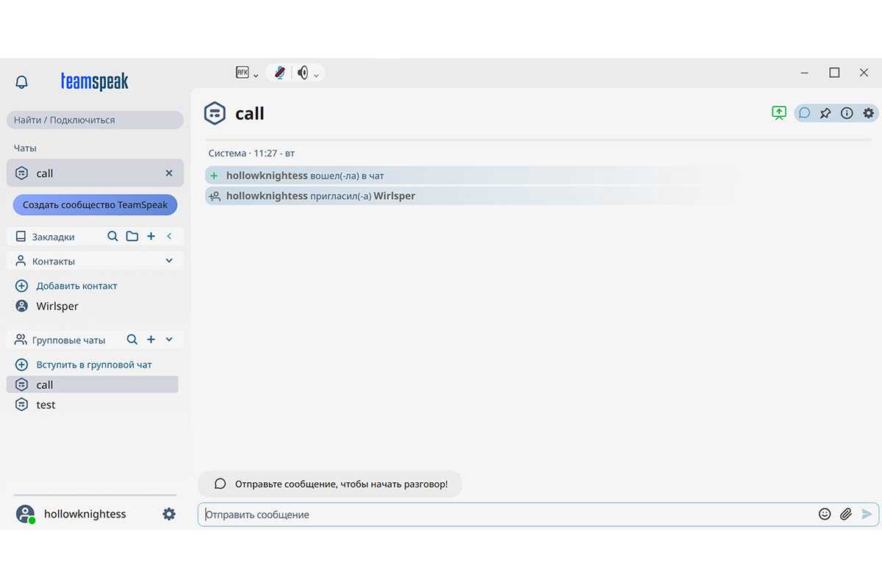Image resolution: width=882 pixels, height=588 pixels.
Task: Open the notifications bell icon
Action: [21, 82]
